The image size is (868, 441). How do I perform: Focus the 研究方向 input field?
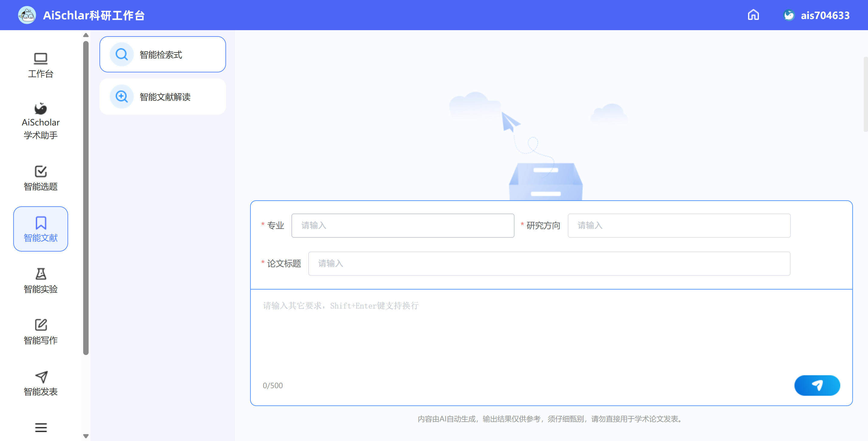point(679,225)
